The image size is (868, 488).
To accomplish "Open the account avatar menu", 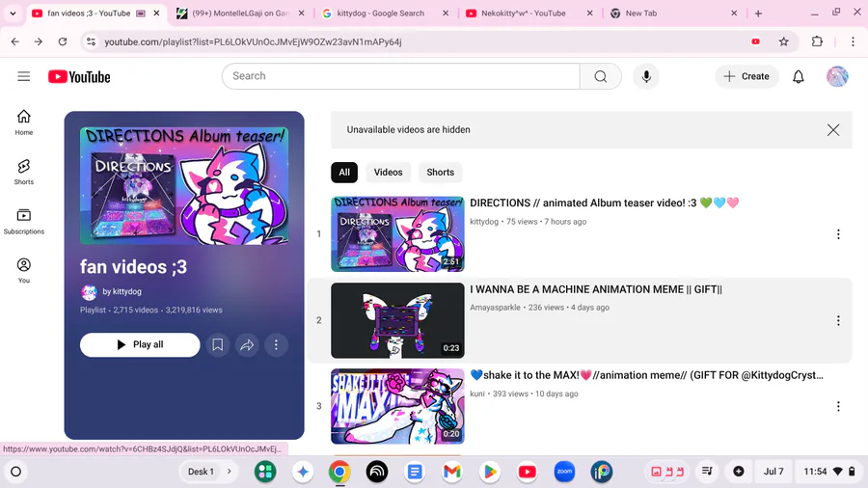I will [837, 76].
